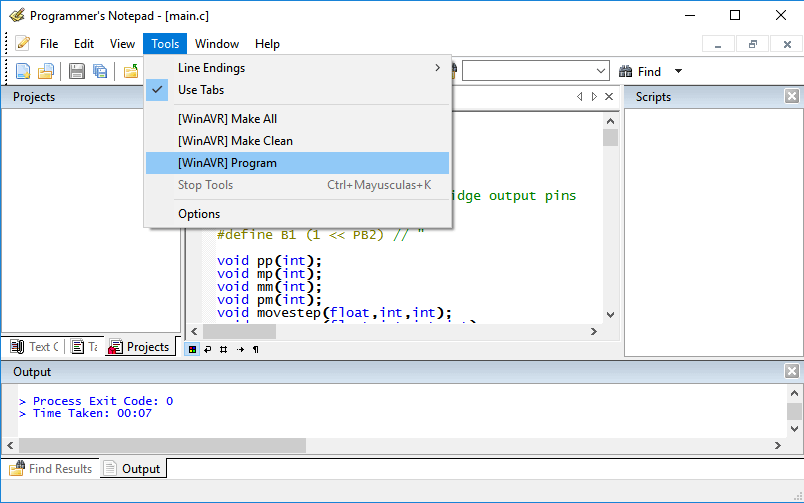Open the Help menu
The width and height of the screenshot is (804, 503).
[x=267, y=44]
